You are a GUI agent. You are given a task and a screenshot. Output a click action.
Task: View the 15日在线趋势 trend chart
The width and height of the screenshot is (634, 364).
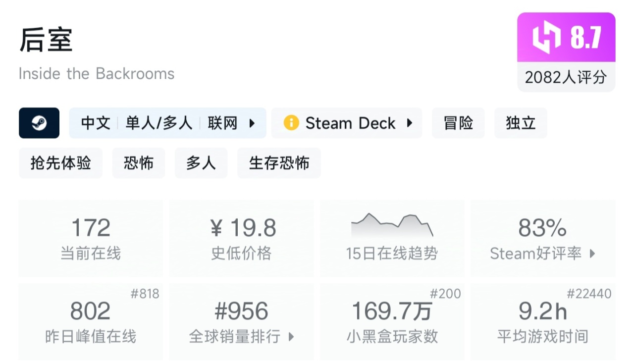(x=392, y=238)
